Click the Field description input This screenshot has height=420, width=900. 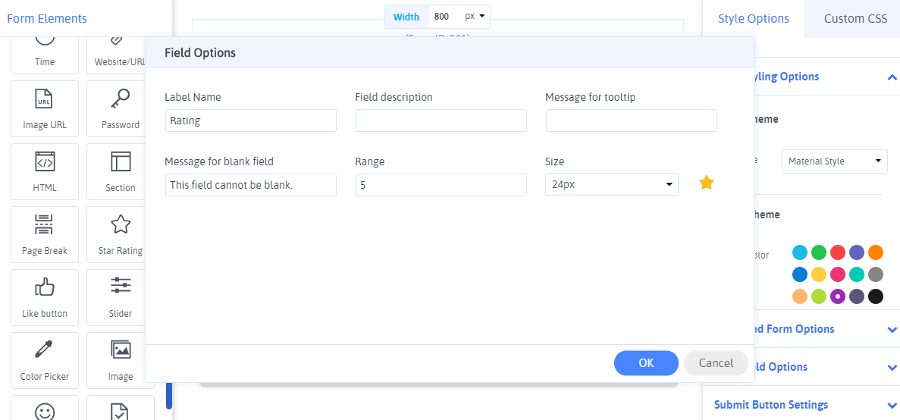pos(441,121)
